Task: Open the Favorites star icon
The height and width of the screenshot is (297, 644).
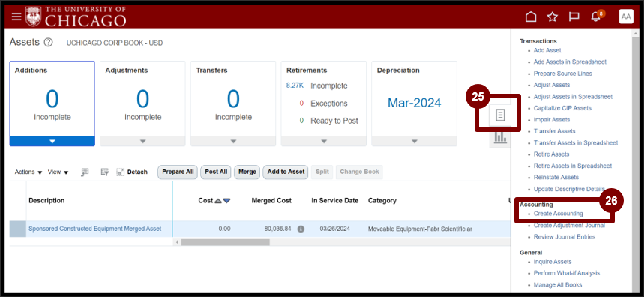Action: pos(553,16)
